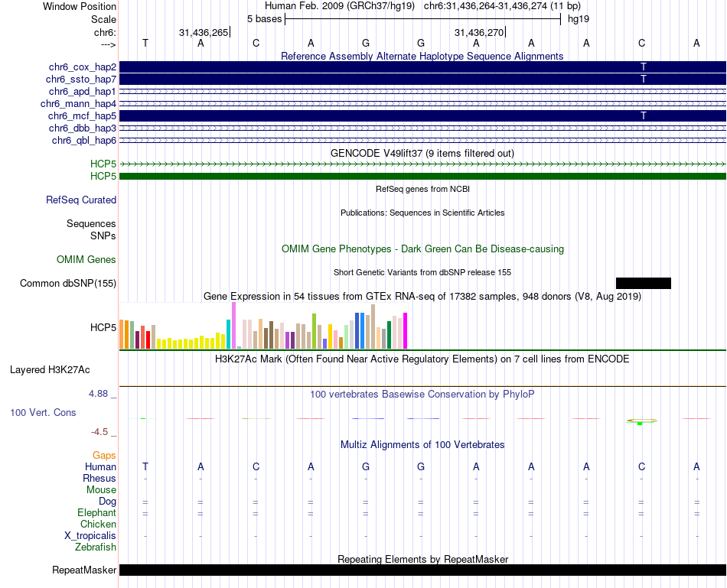Click the Human species label
This screenshot has height=588, width=727.
point(100,466)
